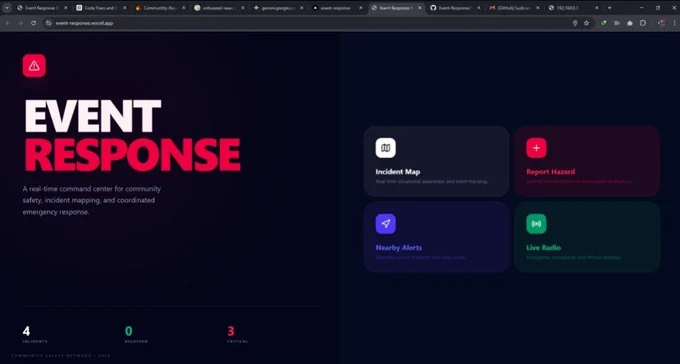The height and width of the screenshot is (364, 680).
Task: Open the Incident Map card icon
Action: 386,148
